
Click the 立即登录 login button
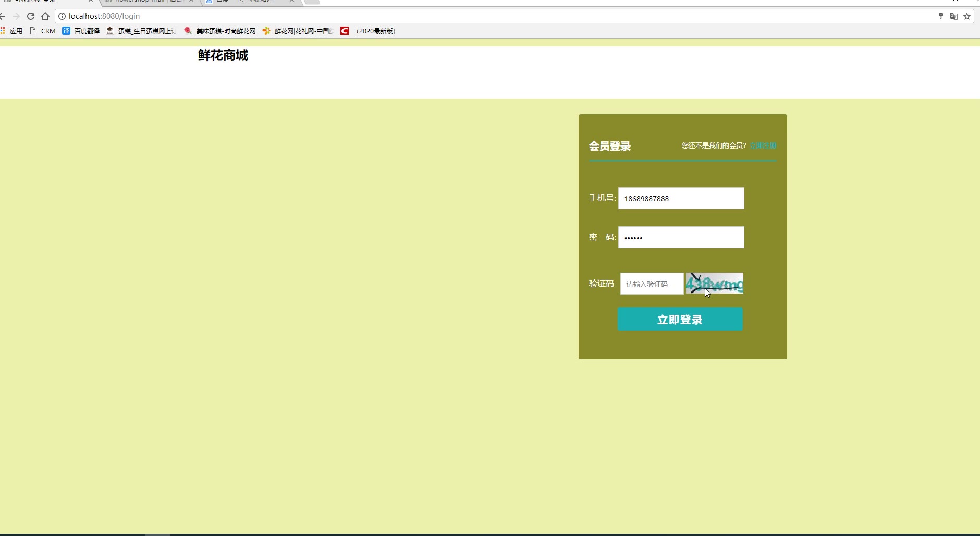[x=680, y=319]
